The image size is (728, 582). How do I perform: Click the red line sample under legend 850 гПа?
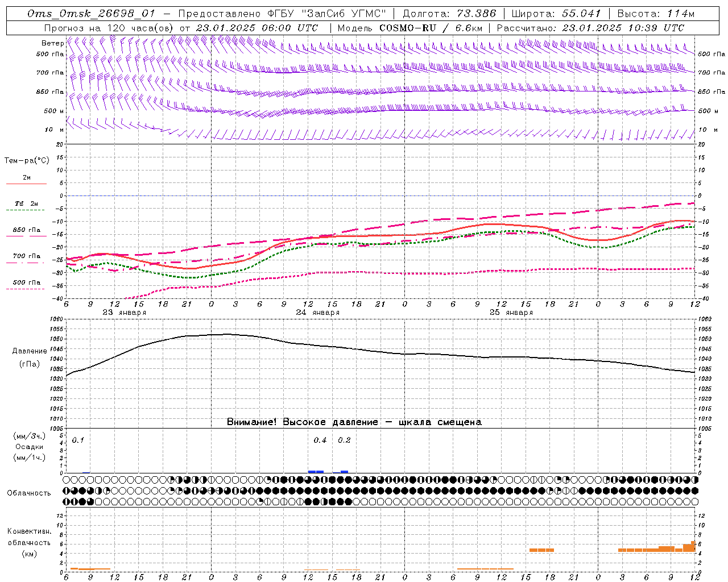pos(26,236)
